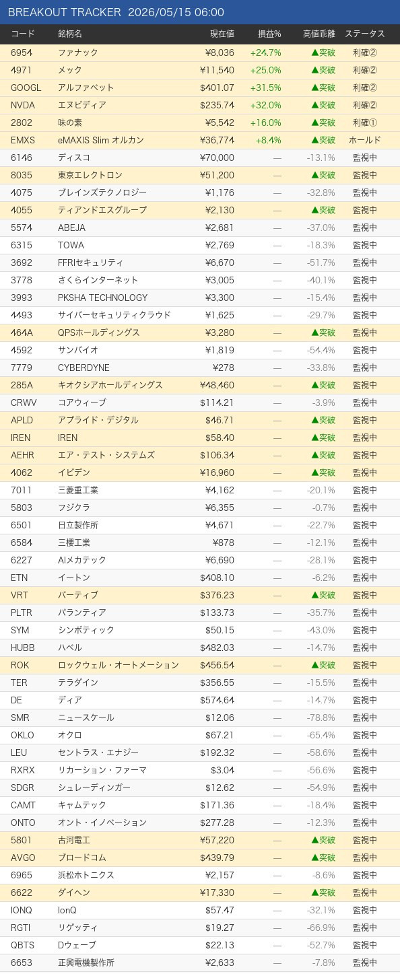Image resolution: width=400 pixels, height=980 pixels.
Task: Click サイバーセキュリティクラウド stock name
Action: (114, 315)
